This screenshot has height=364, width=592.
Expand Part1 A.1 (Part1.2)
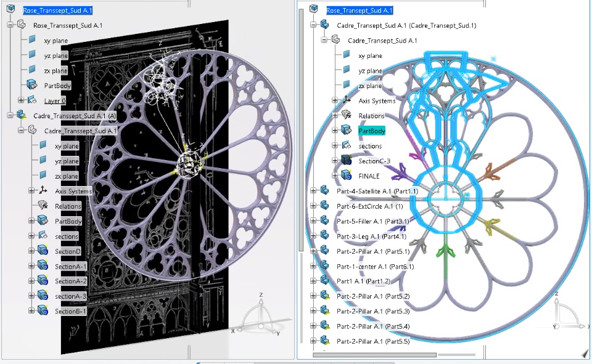tap(313, 281)
